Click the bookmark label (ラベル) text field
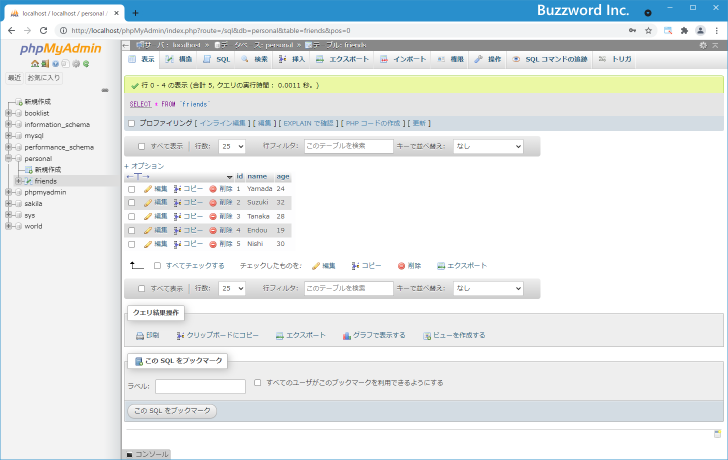 point(200,386)
